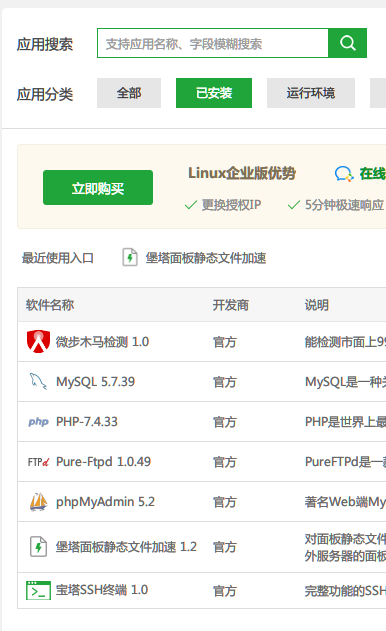Open phpMyAdmin 5.2 entry
The image size is (386, 631).
[x=105, y=502]
